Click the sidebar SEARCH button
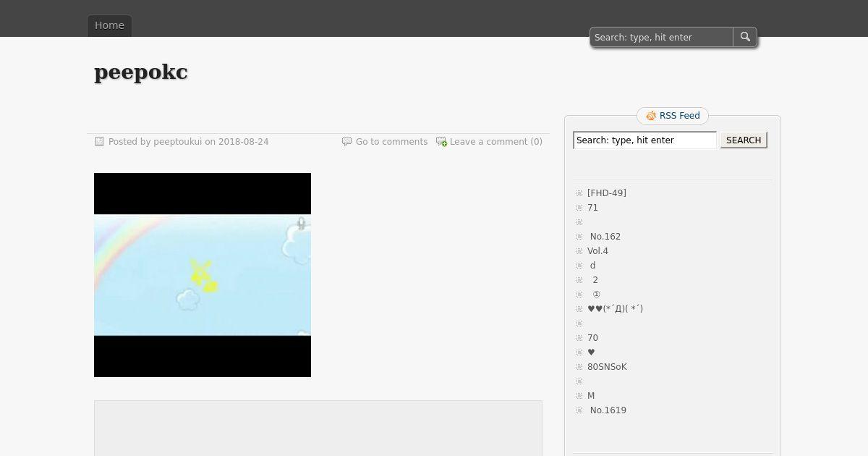868x456 pixels. [x=744, y=140]
